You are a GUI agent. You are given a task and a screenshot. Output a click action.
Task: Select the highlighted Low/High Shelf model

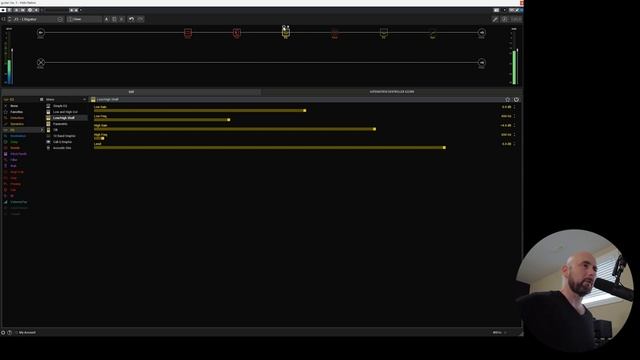(67, 118)
